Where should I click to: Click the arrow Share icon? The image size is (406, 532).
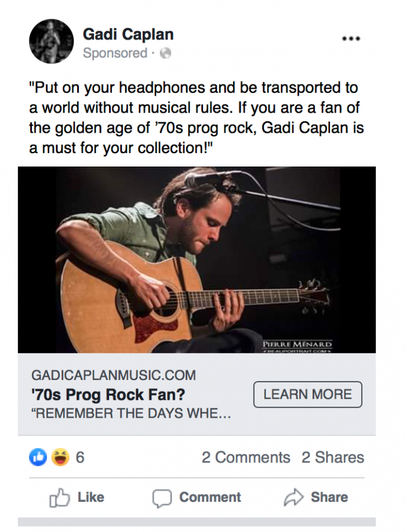293,497
